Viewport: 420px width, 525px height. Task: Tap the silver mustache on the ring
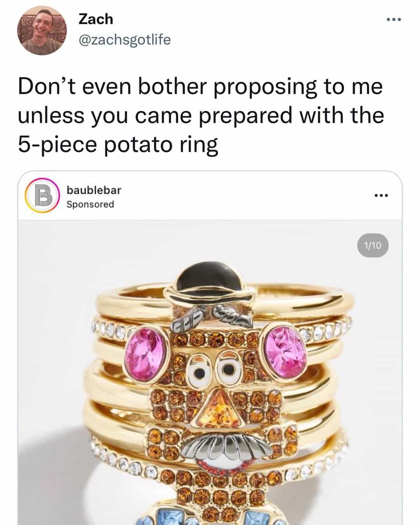coord(224,446)
